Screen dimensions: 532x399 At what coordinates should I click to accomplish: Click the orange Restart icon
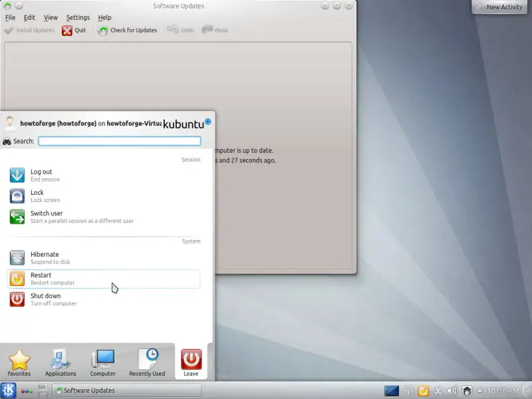(x=17, y=279)
